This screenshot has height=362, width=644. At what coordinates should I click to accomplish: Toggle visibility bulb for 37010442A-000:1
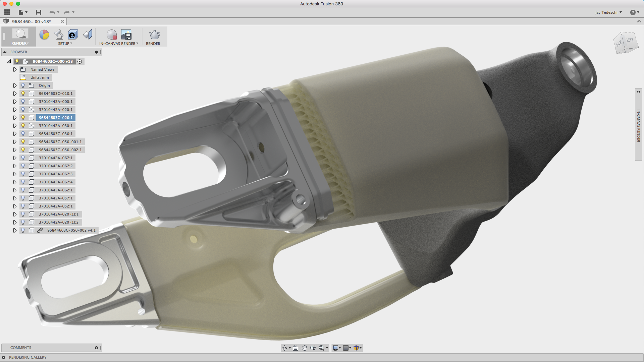[23, 102]
